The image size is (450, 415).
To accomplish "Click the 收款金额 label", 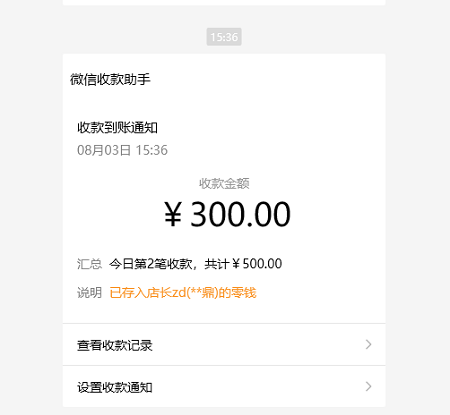I will (x=224, y=183).
